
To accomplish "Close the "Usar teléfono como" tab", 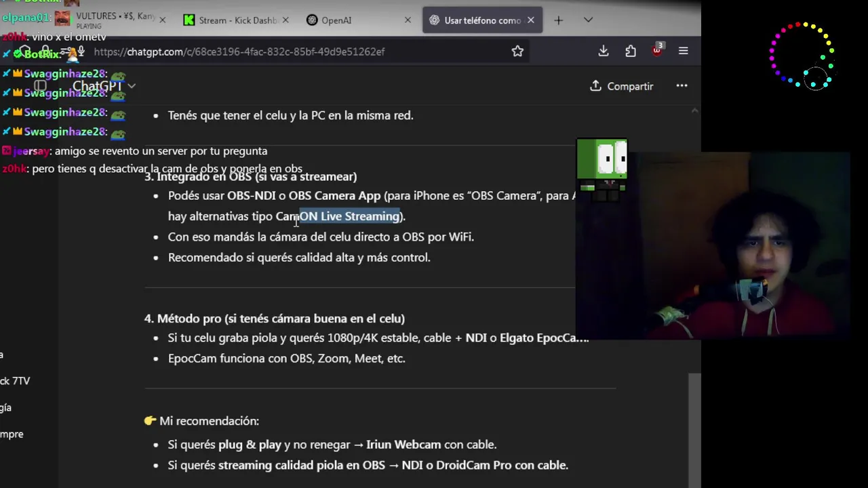I will 530,20.
